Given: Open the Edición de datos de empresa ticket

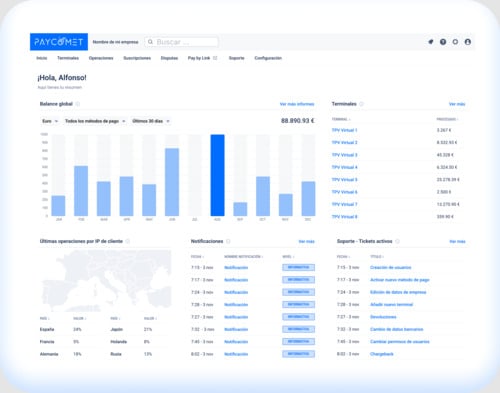Looking at the screenshot, I should click(x=398, y=292).
